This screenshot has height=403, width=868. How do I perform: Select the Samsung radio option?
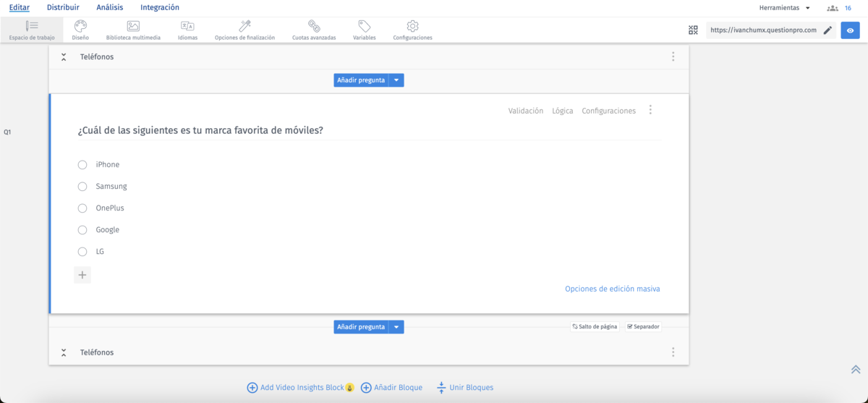[x=82, y=187]
